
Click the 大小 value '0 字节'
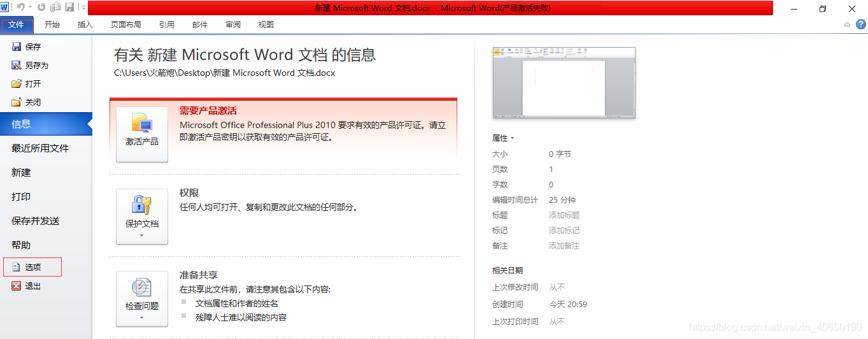[x=560, y=154]
